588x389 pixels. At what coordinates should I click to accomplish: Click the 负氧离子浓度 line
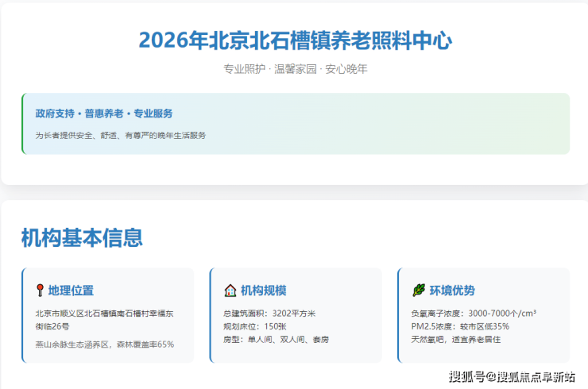[474, 314]
